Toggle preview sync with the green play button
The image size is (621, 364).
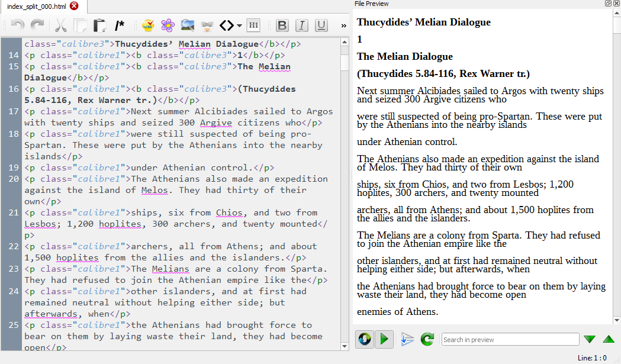click(384, 339)
